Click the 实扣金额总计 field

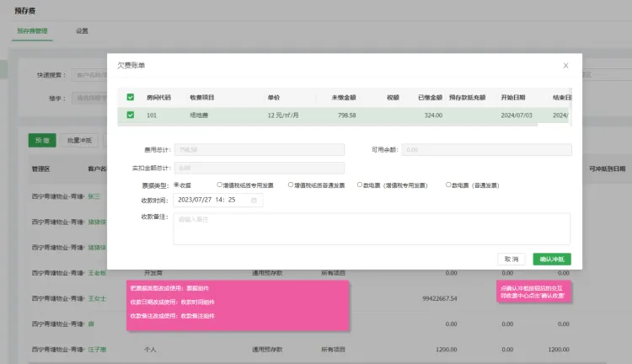click(260, 168)
